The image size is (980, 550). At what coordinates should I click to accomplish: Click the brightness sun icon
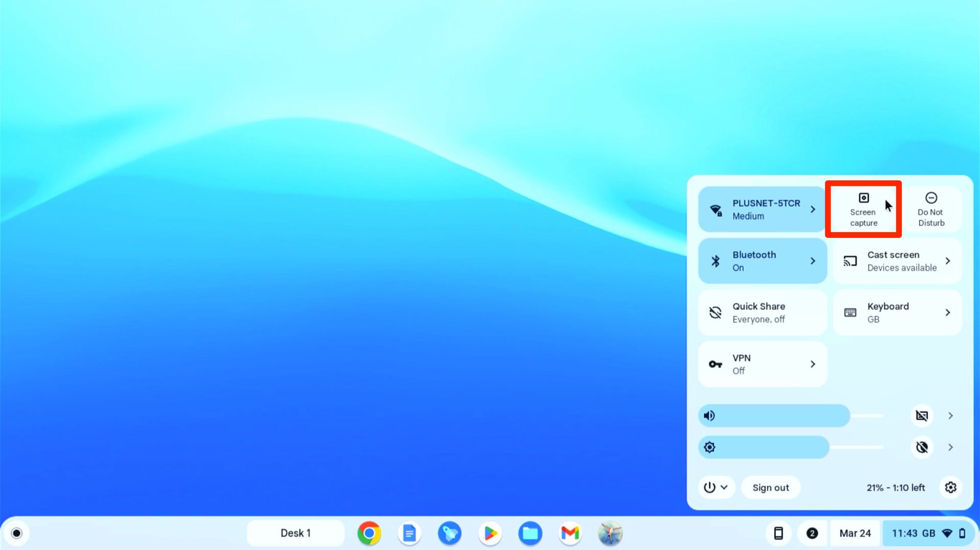point(710,447)
